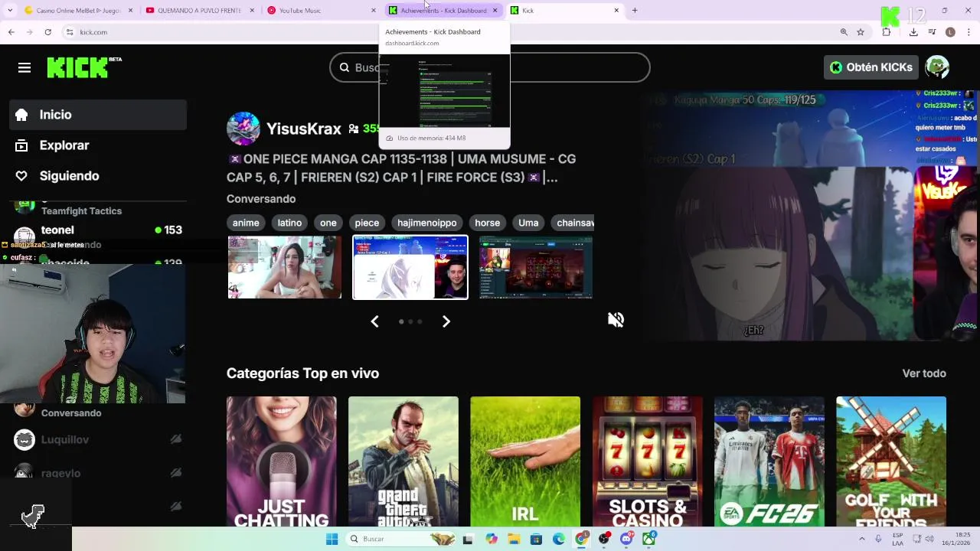The image size is (980, 551).
Task: Open the Just Chatting category card
Action: pyautogui.click(x=281, y=461)
